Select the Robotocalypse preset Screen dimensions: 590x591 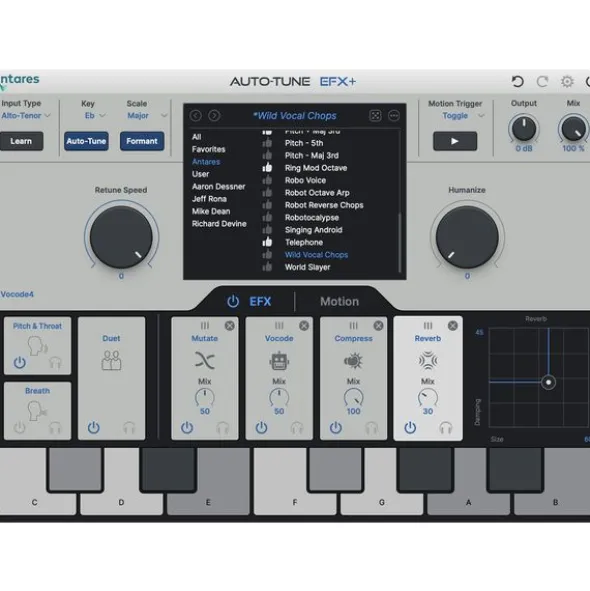(x=312, y=217)
